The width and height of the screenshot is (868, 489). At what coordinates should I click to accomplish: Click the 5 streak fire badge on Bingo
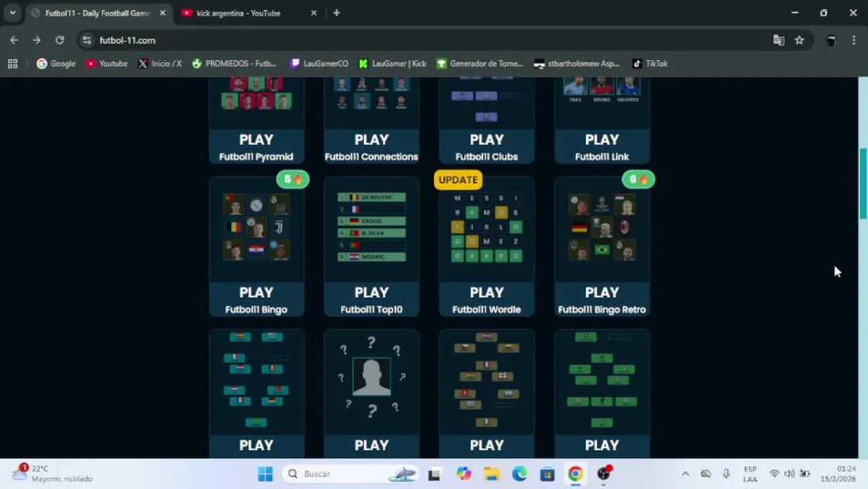(293, 179)
